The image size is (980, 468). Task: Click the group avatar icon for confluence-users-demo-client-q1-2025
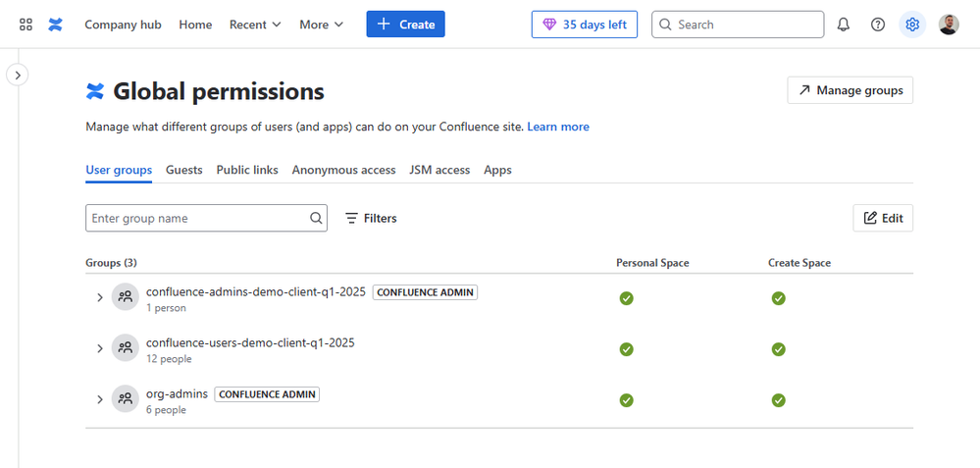point(125,347)
